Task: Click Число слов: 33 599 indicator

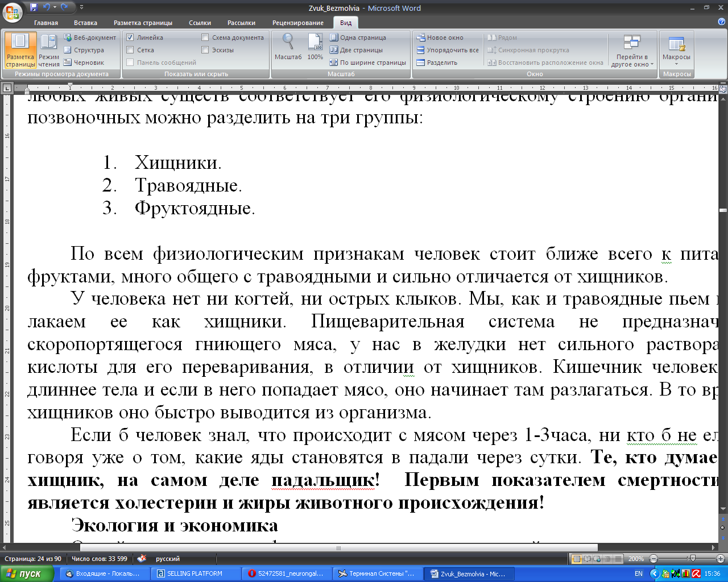Action: (x=100, y=559)
